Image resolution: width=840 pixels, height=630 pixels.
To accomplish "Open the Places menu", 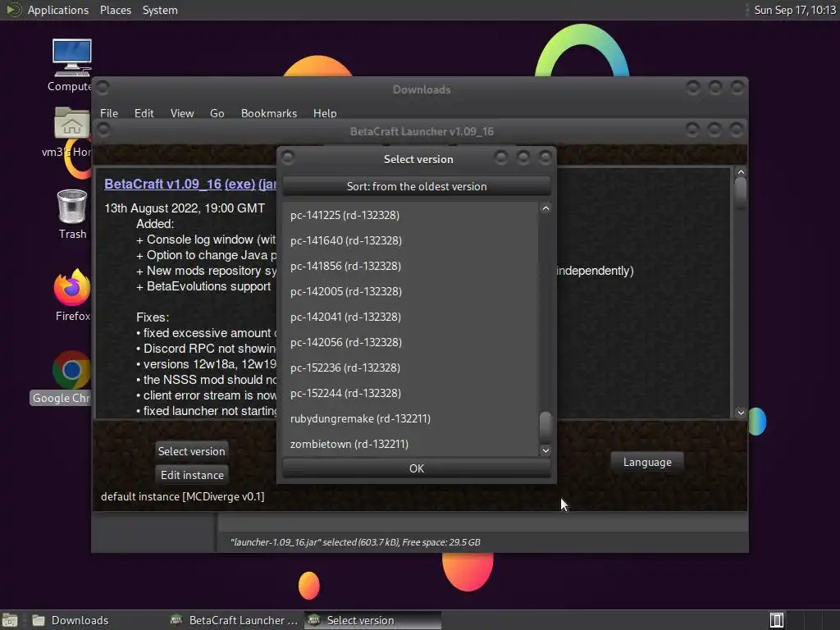I will (115, 10).
